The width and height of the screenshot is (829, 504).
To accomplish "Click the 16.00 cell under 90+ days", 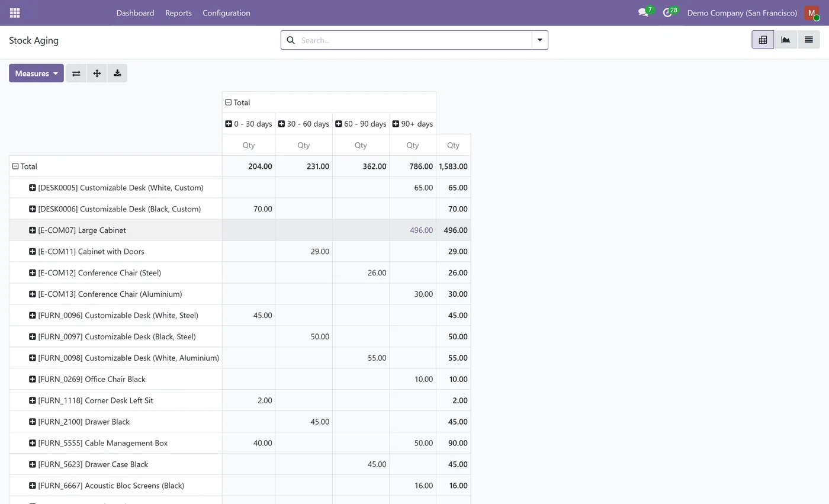I will coord(413,486).
